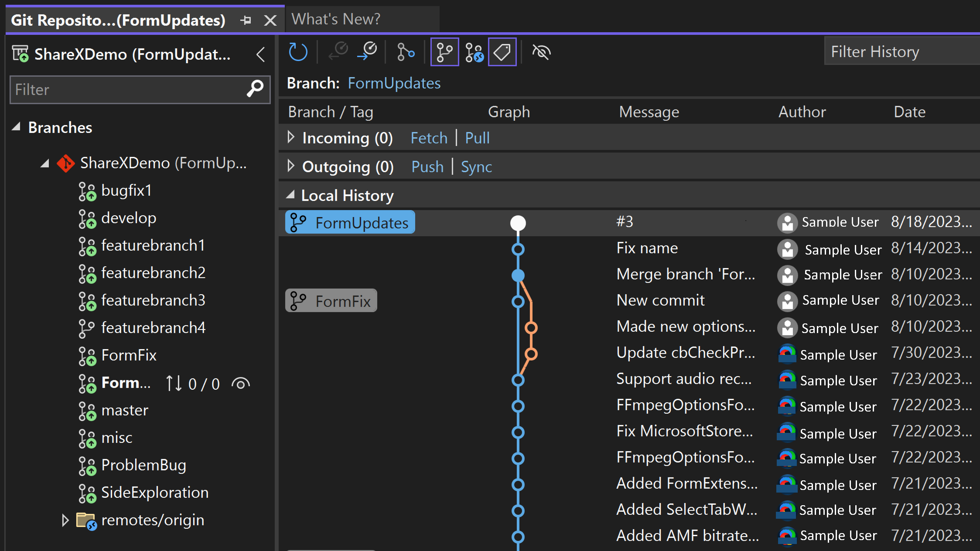980x551 pixels.
Task: Click the #3 commit message entry
Action: click(x=625, y=221)
